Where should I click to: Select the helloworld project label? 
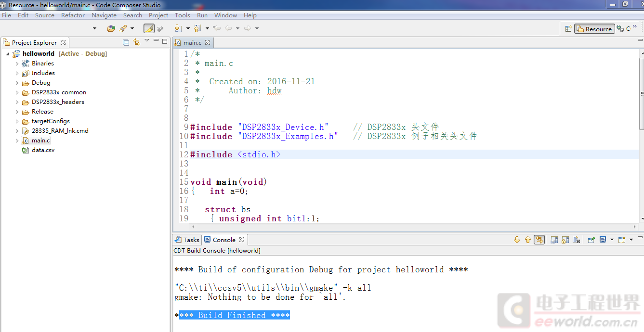coord(39,54)
